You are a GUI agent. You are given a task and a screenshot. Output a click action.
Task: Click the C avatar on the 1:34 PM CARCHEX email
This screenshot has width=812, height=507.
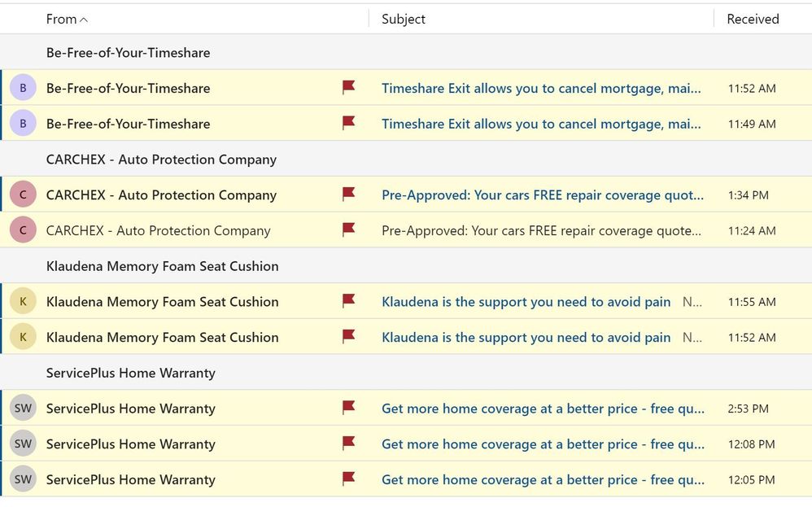pyautogui.click(x=23, y=194)
